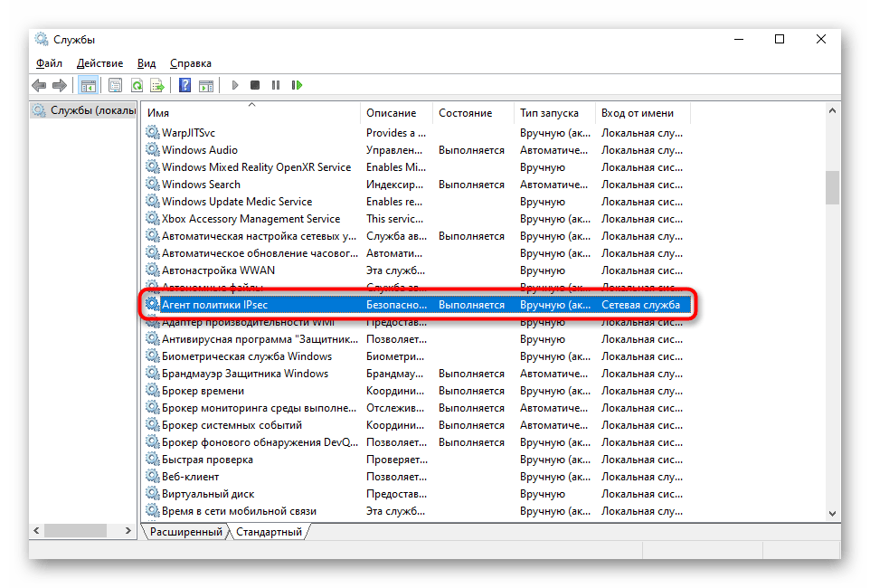Start the service with the play icon
The width and height of the screenshot is (870, 588).
click(x=235, y=86)
